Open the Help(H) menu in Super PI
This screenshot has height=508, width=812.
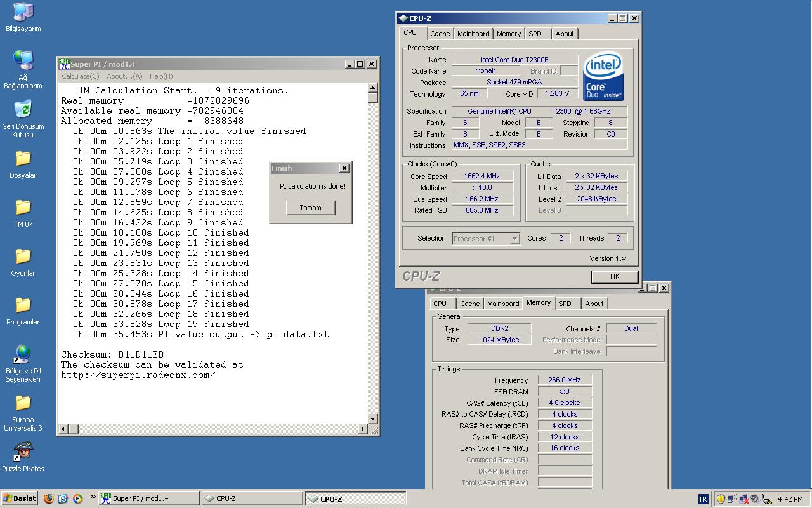(x=161, y=76)
